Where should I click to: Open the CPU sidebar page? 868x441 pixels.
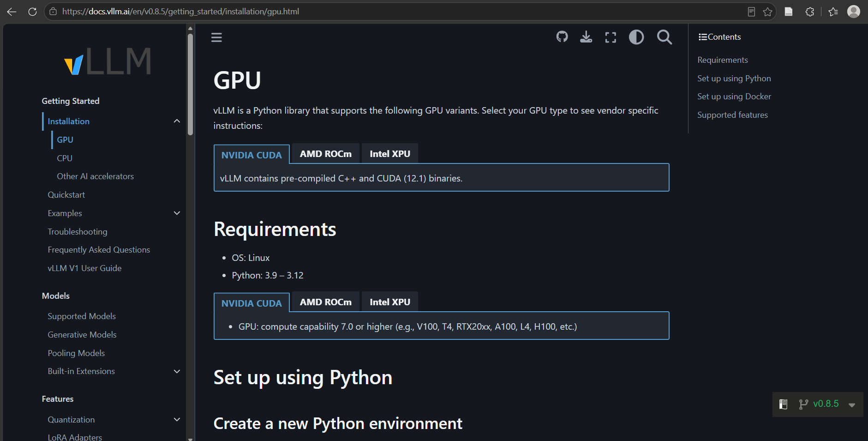pos(65,158)
